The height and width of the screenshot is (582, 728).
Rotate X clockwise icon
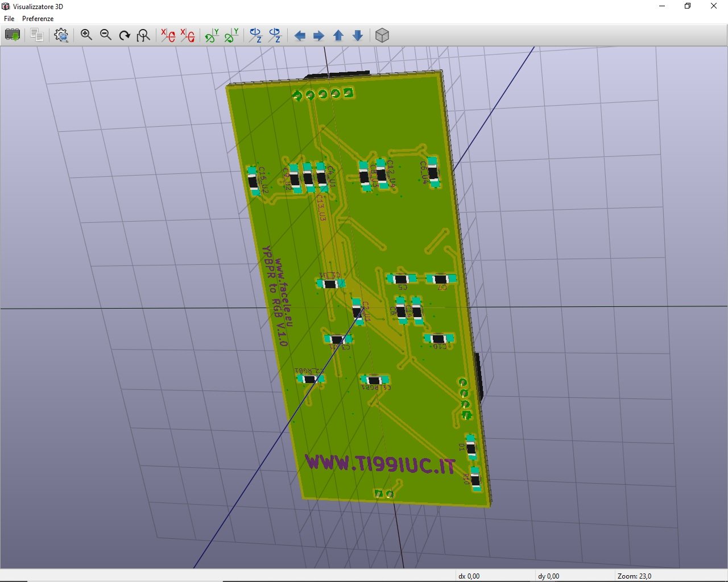[x=168, y=35]
